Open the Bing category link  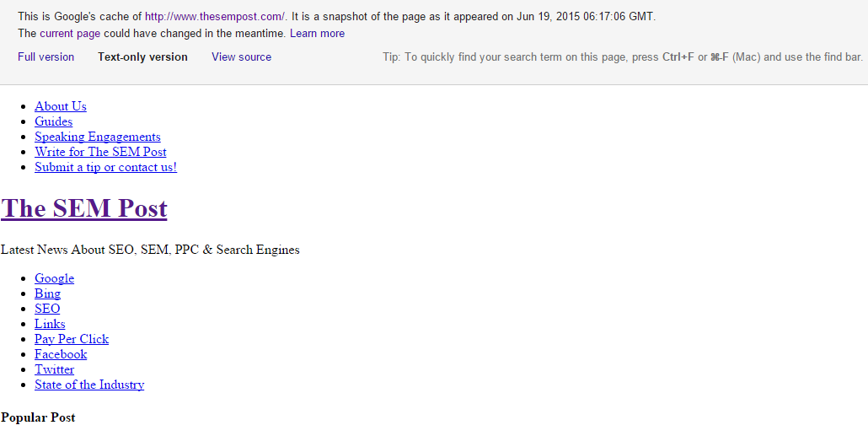(47, 293)
